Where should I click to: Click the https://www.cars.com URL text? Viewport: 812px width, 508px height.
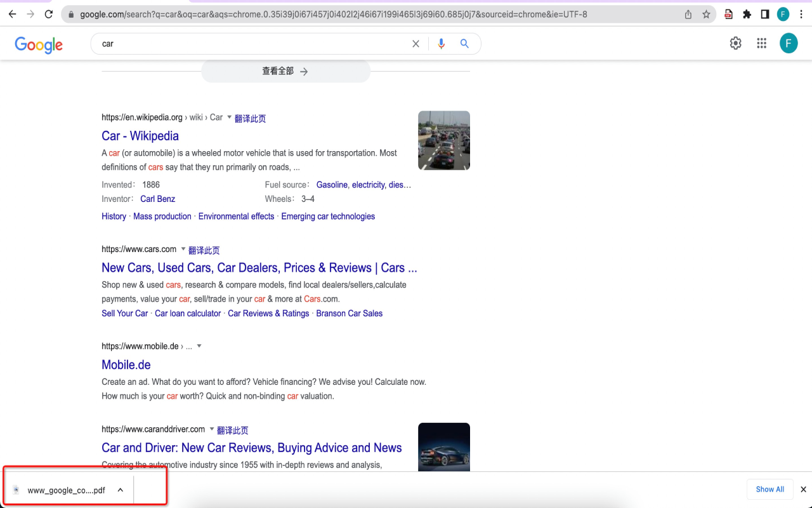[139, 250]
